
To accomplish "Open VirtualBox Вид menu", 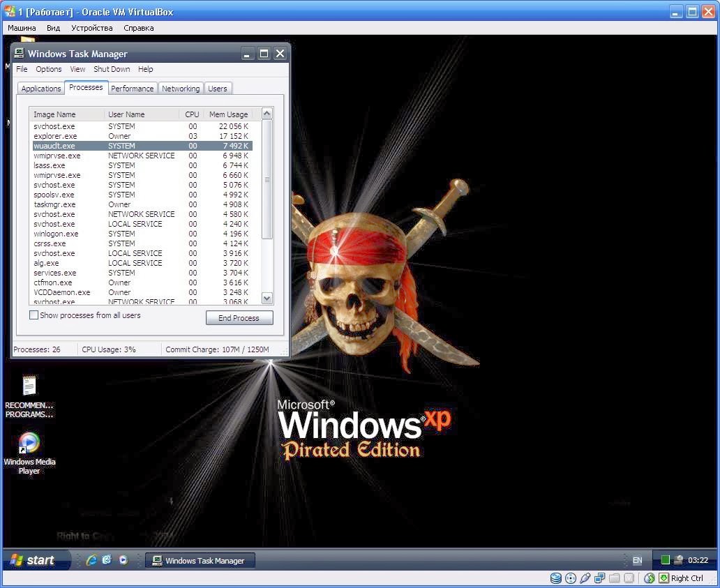I will point(53,28).
